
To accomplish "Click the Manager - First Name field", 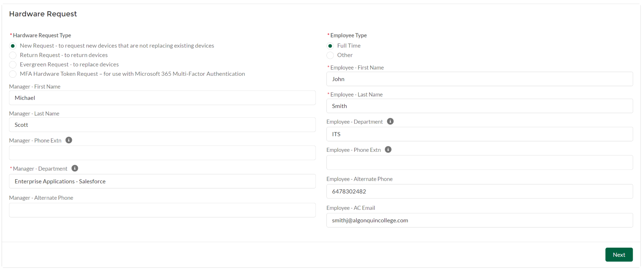I will pyautogui.click(x=162, y=98).
